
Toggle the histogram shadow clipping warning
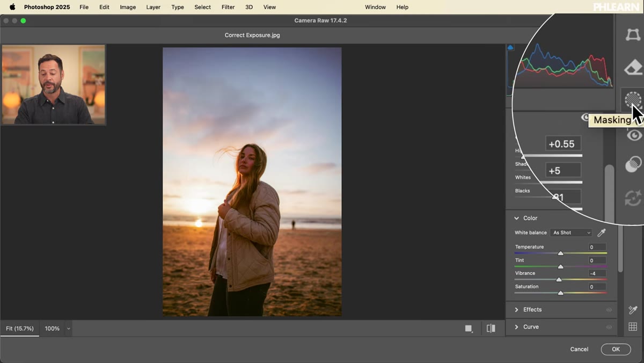tap(510, 48)
